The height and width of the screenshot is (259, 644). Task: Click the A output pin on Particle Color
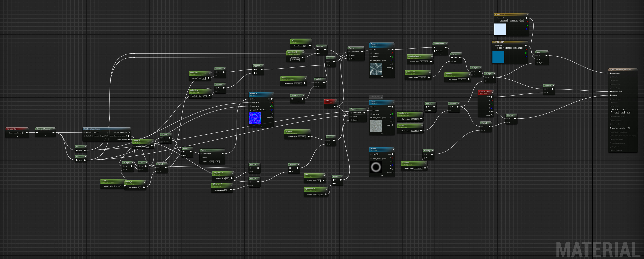492,111
